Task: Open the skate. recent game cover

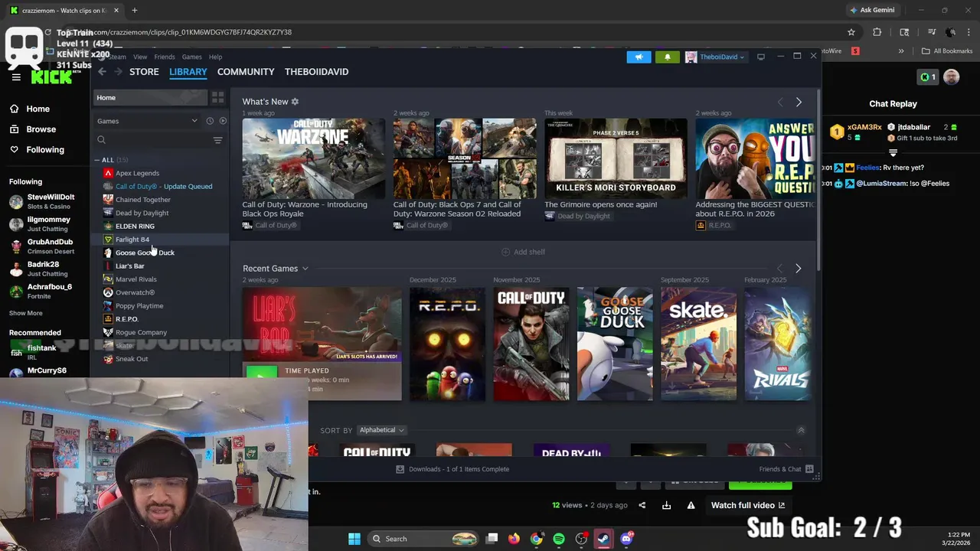Action: pyautogui.click(x=698, y=344)
